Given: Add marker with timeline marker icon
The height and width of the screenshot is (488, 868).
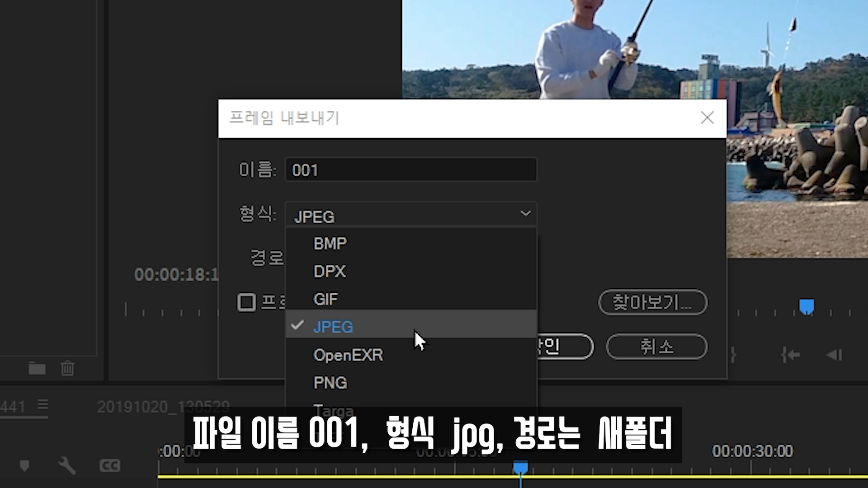Looking at the screenshot, I should [x=24, y=465].
